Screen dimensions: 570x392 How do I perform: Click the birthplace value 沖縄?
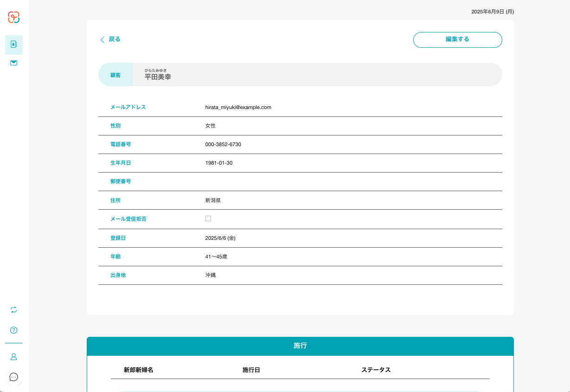click(211, 275)
